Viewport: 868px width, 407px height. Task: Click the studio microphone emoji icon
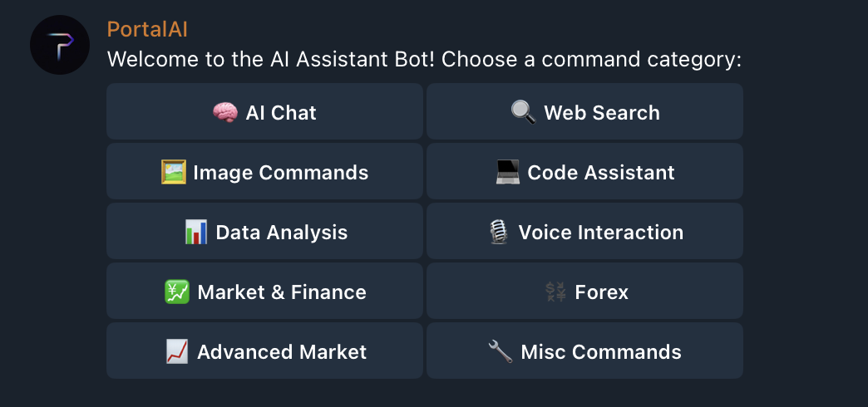(x=498, y=232)
